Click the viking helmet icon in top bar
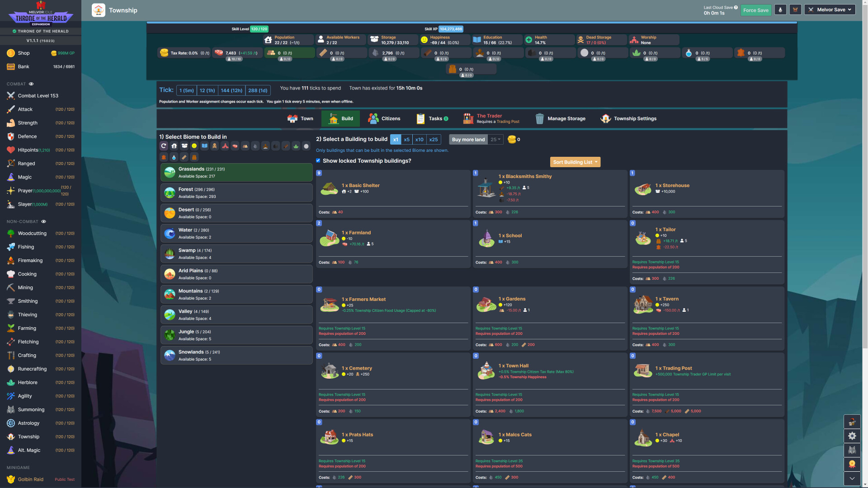This screenshot has height=488, width=868. [795, 10]
